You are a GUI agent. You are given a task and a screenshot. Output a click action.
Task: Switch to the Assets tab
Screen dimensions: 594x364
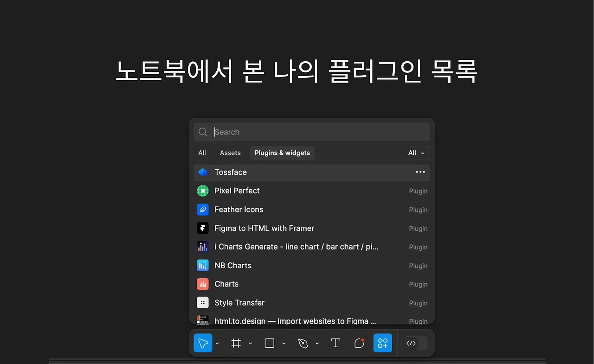pyautogui.click(x=230, y=153)
